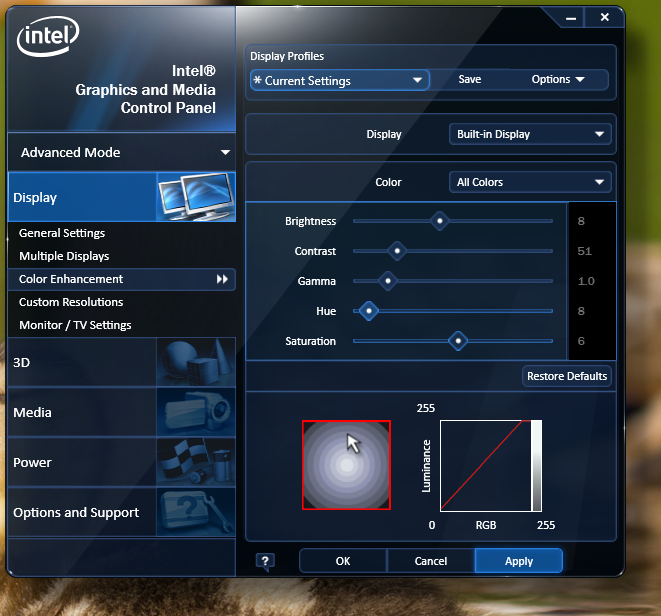Click Restore Defaults
Screen dimensions: 661x616
pos(567,376)
